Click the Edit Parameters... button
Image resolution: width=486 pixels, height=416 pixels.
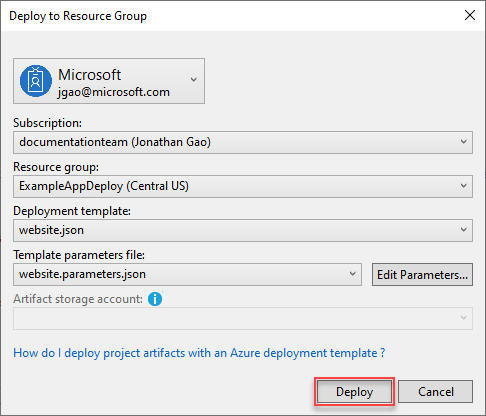click(x=422, y=275)
